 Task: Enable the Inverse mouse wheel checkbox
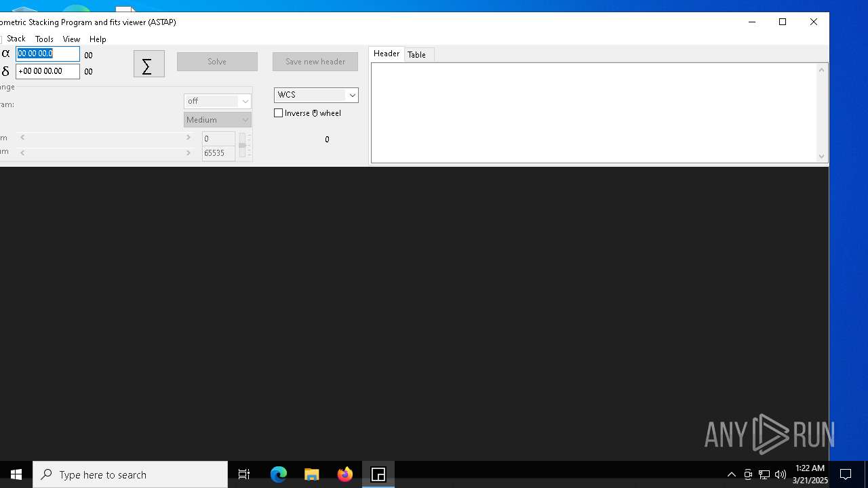279,113
